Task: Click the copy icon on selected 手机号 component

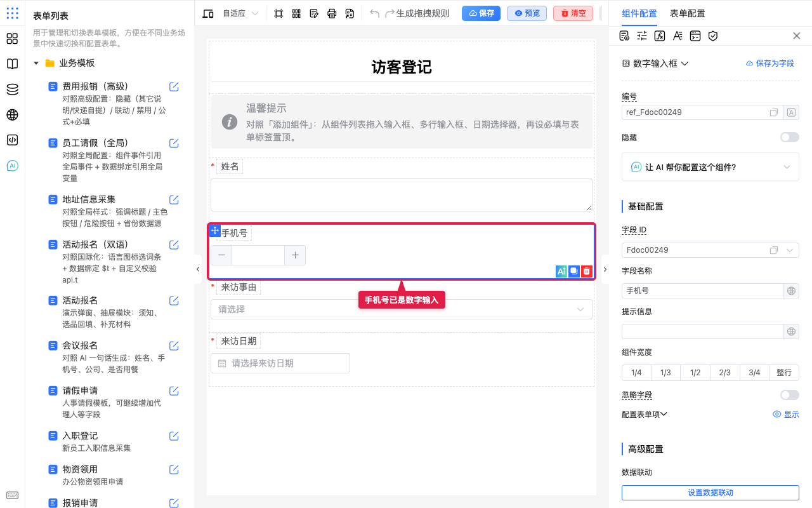Action: (x=574, y=271)
